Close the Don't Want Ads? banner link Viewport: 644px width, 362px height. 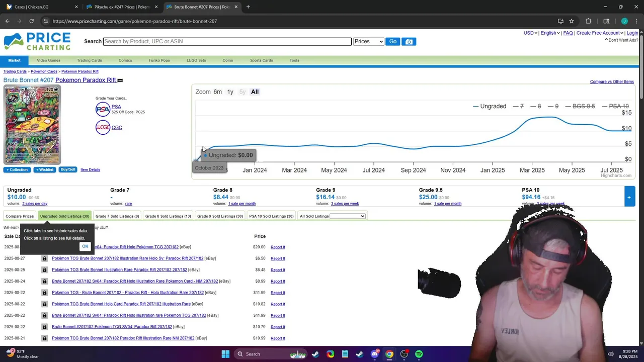tap(621, 40)
